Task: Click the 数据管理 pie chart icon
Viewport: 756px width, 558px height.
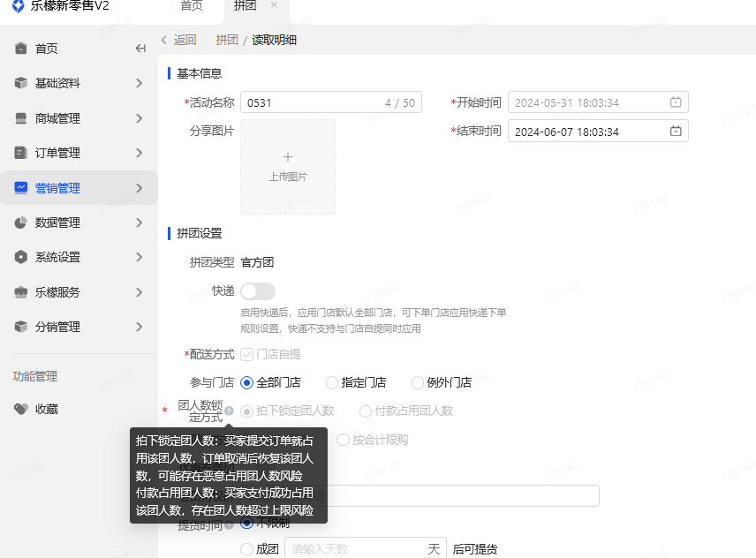Action: [20, 222]
